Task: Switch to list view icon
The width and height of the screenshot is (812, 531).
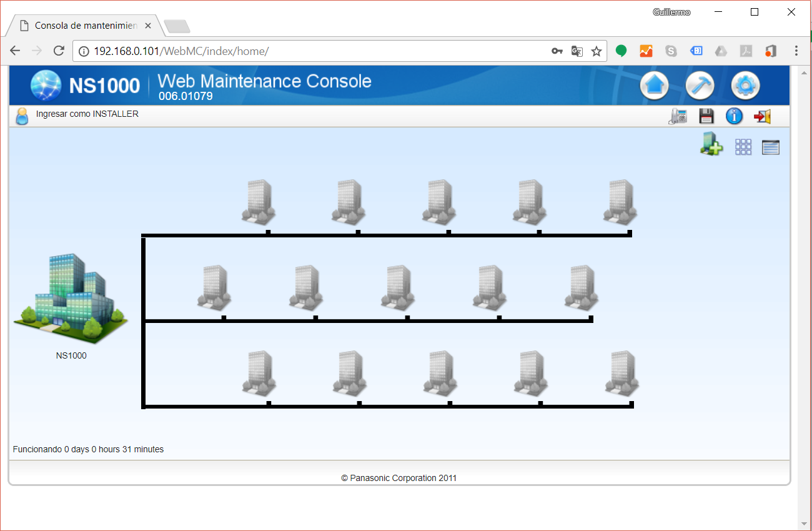Action: (771, 147)
